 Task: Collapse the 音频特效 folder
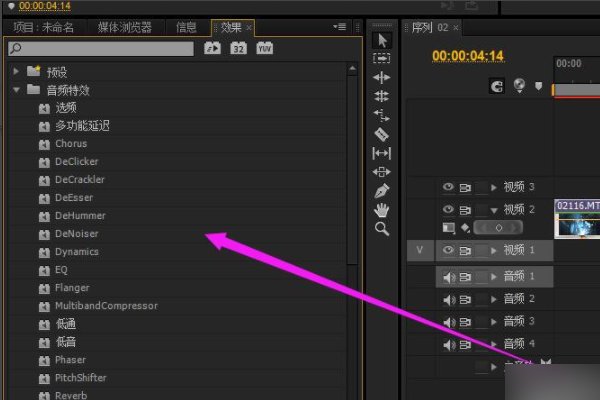(x=17, y=90)
